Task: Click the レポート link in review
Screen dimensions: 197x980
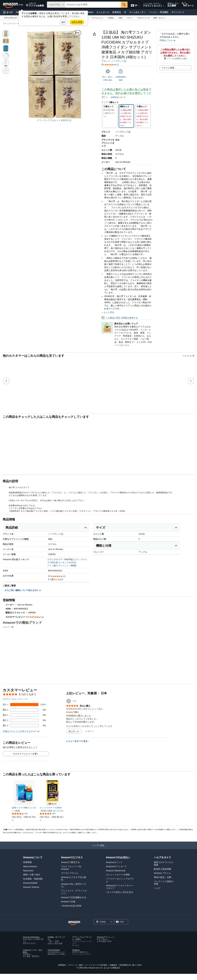Action: [90, 732]
